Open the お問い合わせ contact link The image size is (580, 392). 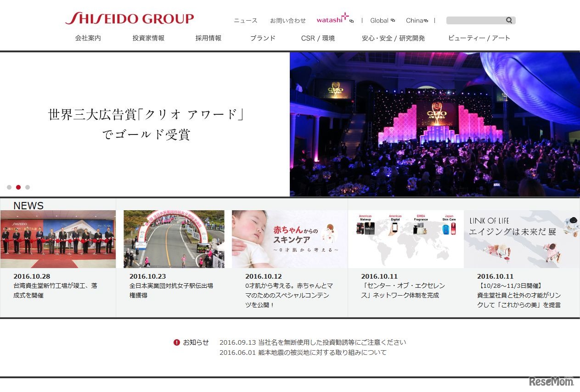[288, 20]
